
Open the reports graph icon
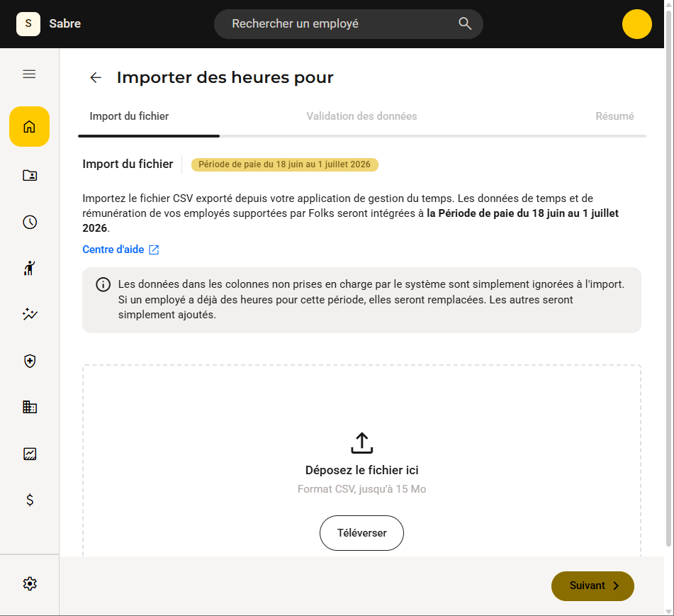point(30,454)
